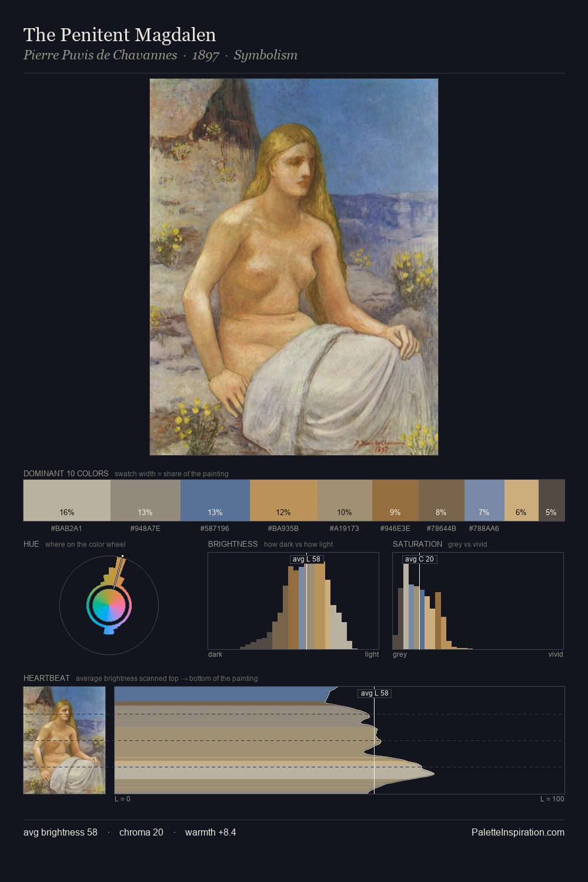Click the main Penitent Magdalen painting image
The width and height of the screenshot is (588, 882).
(294, 267)
